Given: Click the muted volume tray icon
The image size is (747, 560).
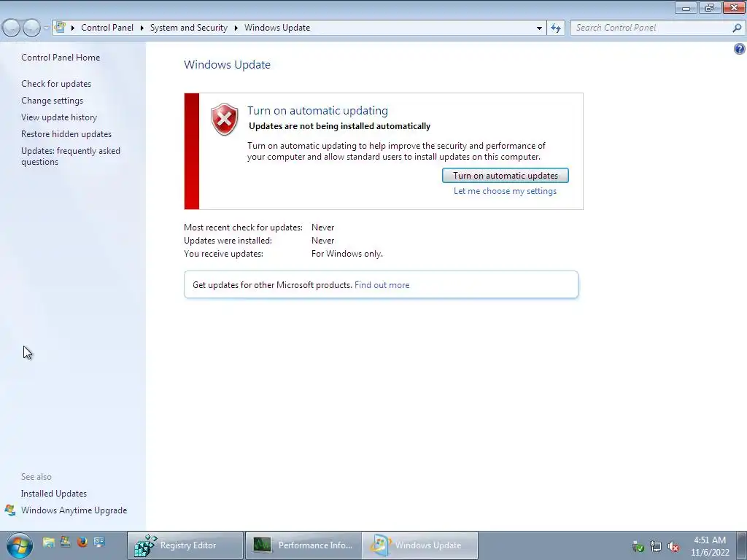Looking at the screenshot, I should pos(673,546).
